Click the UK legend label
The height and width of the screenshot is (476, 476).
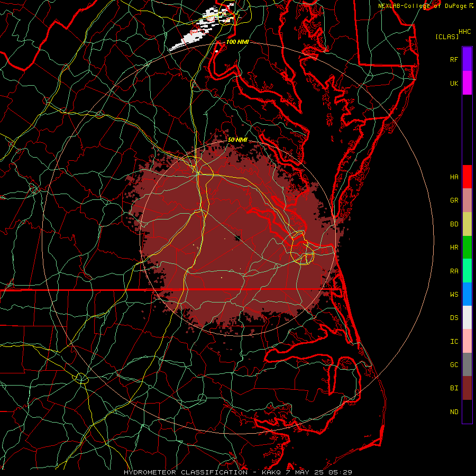click(x=454, y=83)
